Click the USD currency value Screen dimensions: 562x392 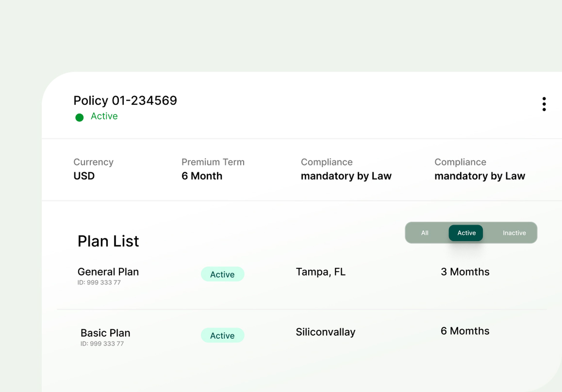tap(84, 176)
